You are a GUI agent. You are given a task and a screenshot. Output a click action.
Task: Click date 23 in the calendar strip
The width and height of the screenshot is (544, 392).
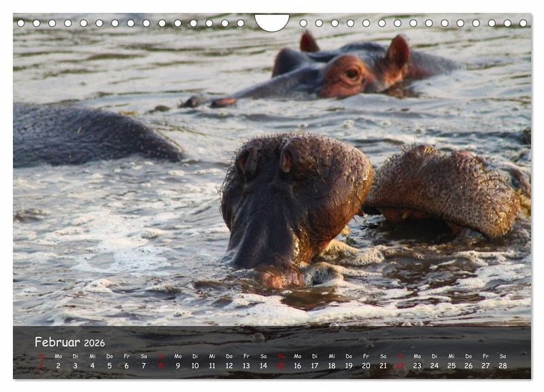coord(417,366)
